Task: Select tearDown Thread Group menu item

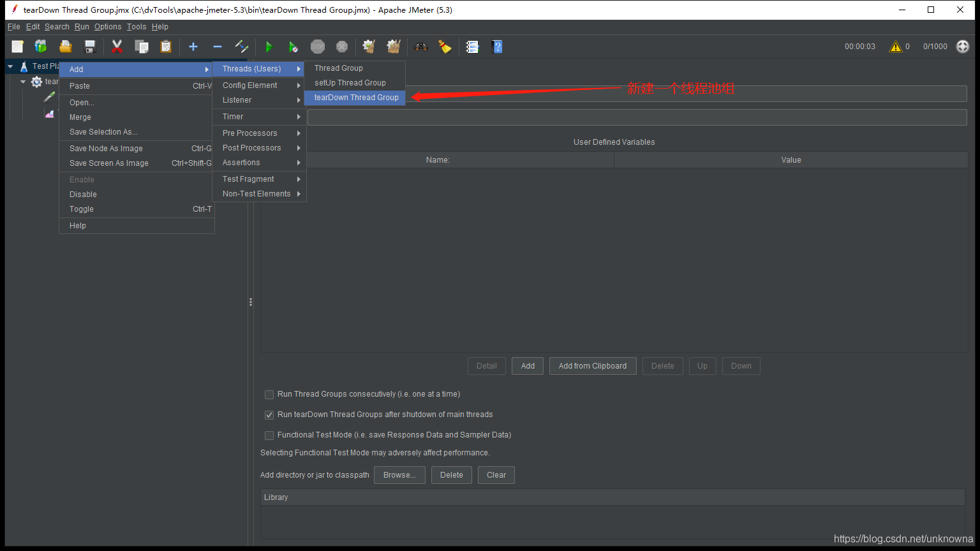Action: coord(355,98)
